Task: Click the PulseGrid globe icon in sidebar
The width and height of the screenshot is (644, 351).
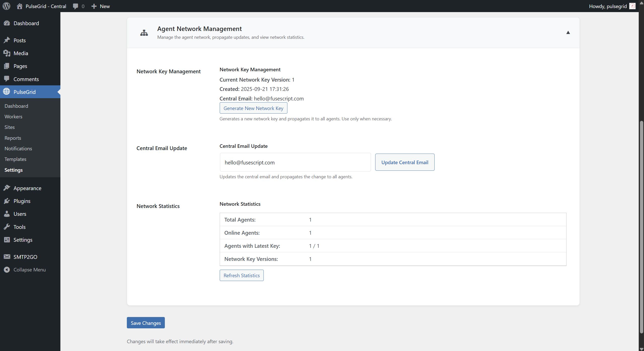Action: (x=7, y=92)
